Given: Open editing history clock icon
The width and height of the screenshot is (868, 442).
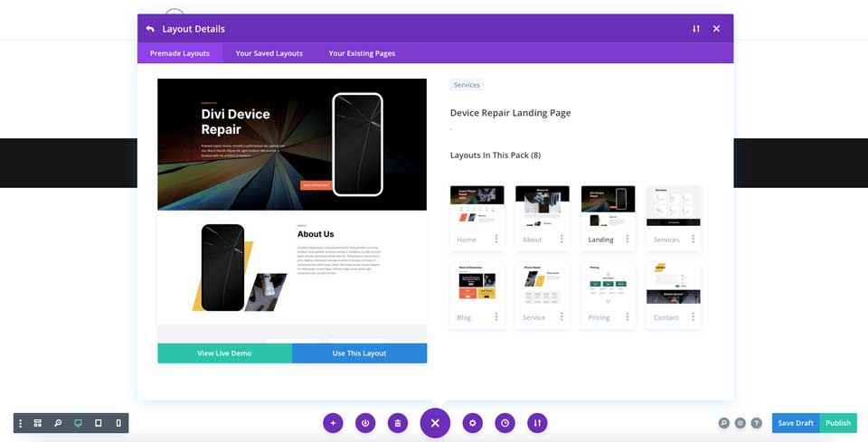Looking at the screenshot, I should pyautogui.click(x=505, y=423).
